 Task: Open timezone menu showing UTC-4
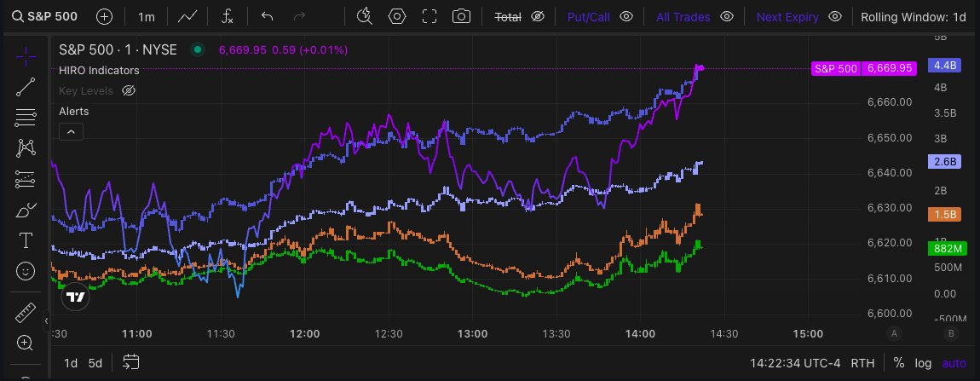[x=795, y=363]
